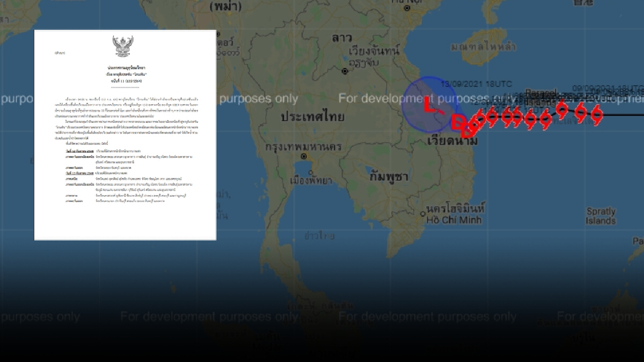Click the Vientiane city dot marker
The image size is (644, 362).
[345, 70]
